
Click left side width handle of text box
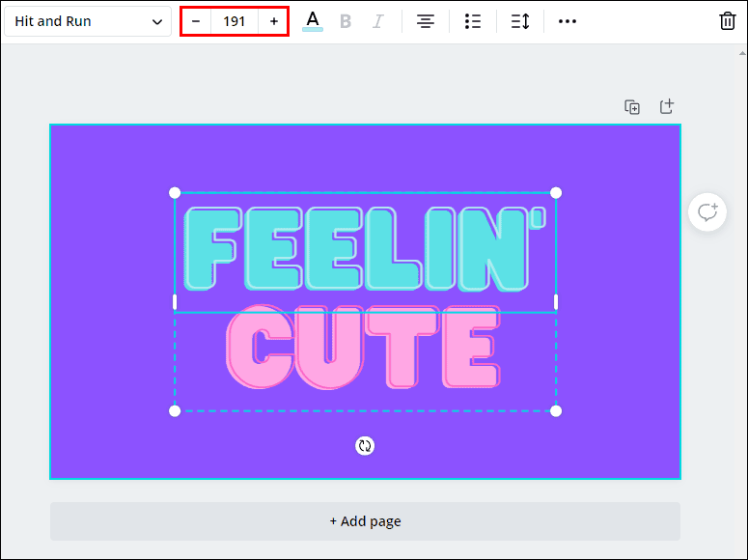(175, 302)
